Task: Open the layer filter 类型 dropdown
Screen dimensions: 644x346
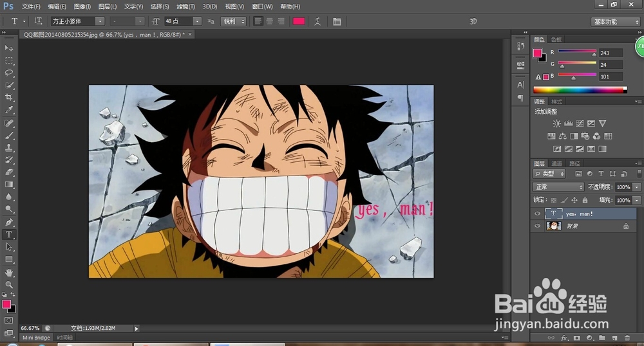Action: pyautogui.click(x=549, y=174)
